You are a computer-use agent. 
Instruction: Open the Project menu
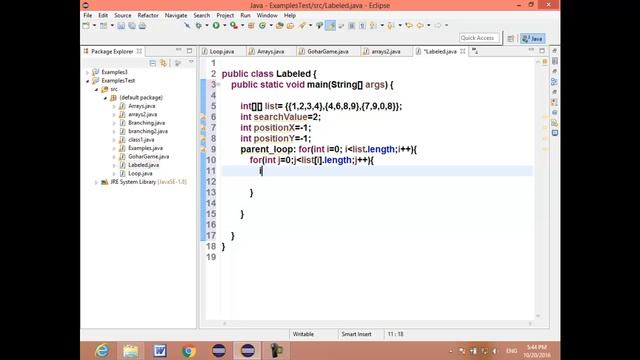coord(225,16)
